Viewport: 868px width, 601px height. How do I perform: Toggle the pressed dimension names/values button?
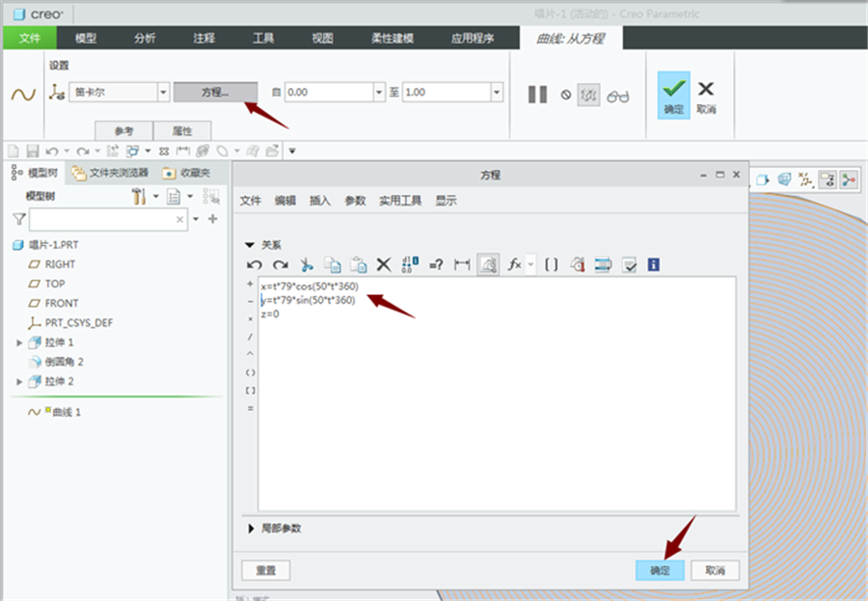point(488,264)
